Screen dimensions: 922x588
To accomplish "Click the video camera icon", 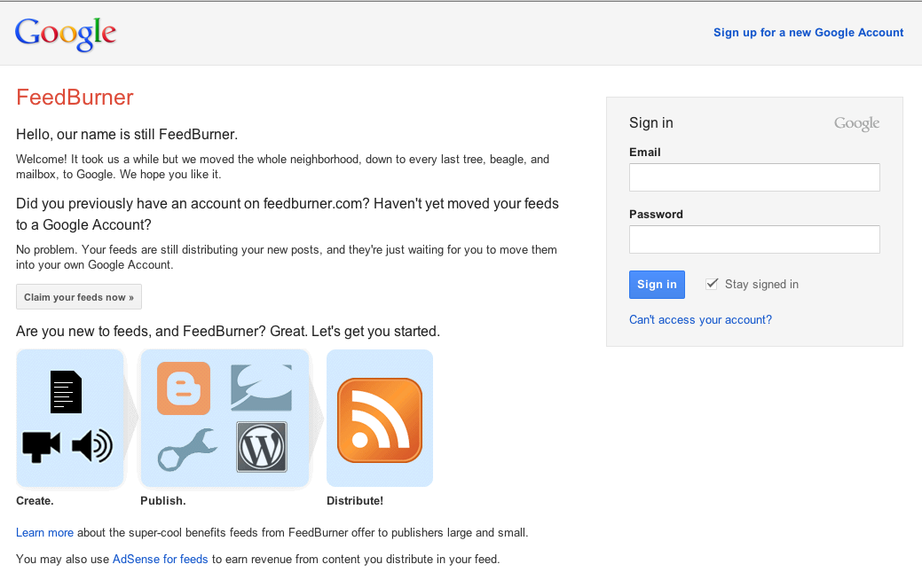I will pyautogui.click(x=41, y=446).
